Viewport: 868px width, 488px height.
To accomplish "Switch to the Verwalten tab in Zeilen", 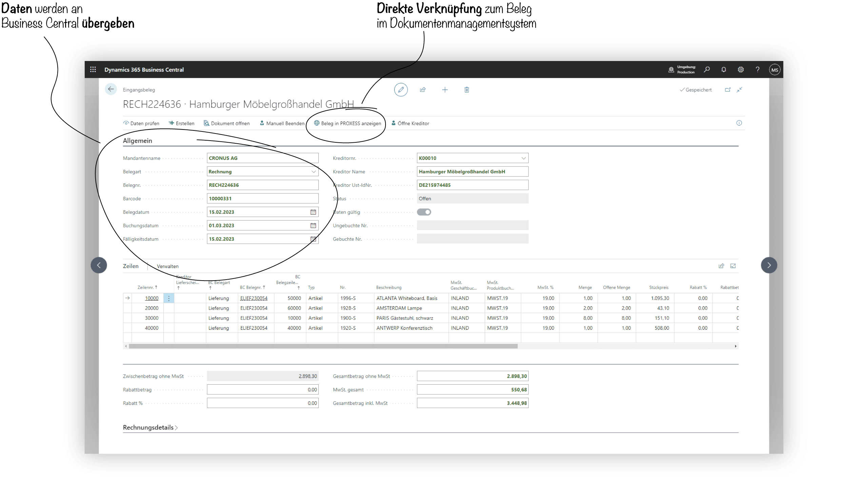I will tap(167, 266).
